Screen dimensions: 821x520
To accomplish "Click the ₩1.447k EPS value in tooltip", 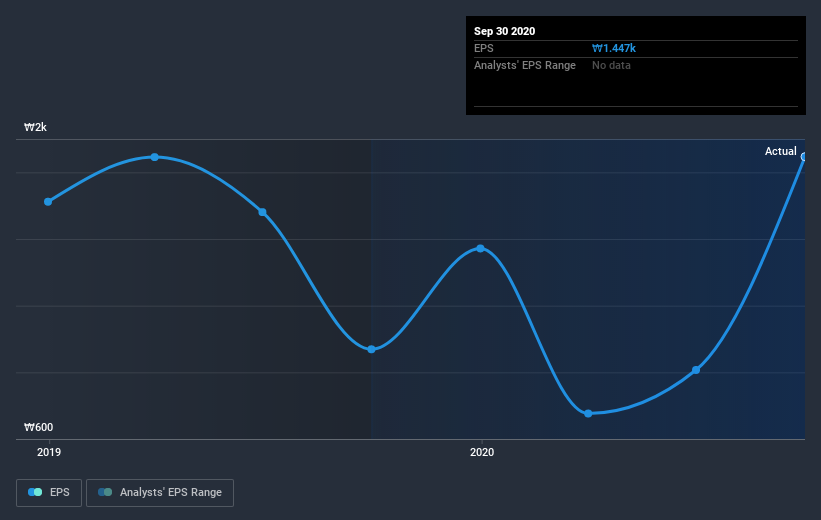I will click(614, 48).
